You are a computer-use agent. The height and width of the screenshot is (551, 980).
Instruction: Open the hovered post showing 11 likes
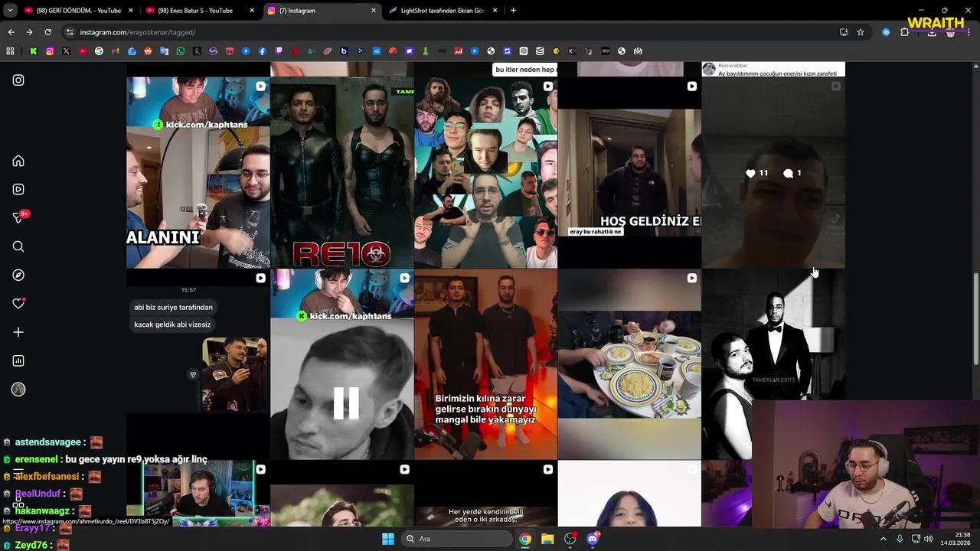pyautogui.click(x=773, y=172)
